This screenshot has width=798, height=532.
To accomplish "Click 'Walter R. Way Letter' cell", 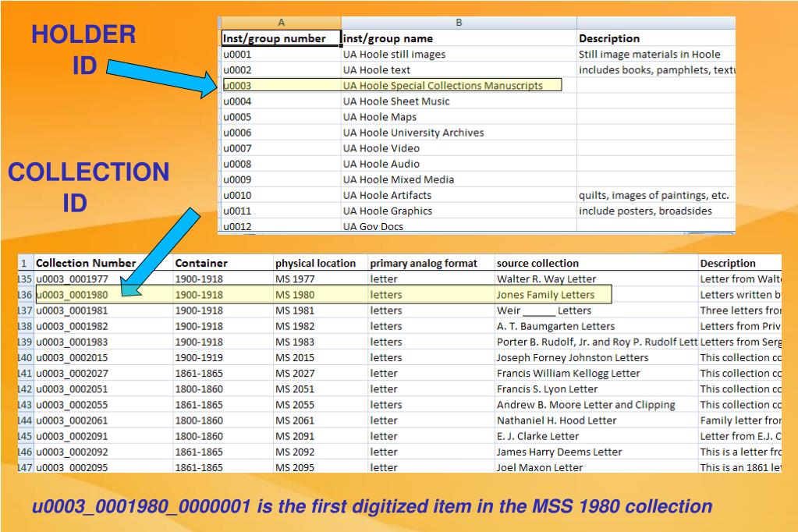I will click(x=597, y=279).
